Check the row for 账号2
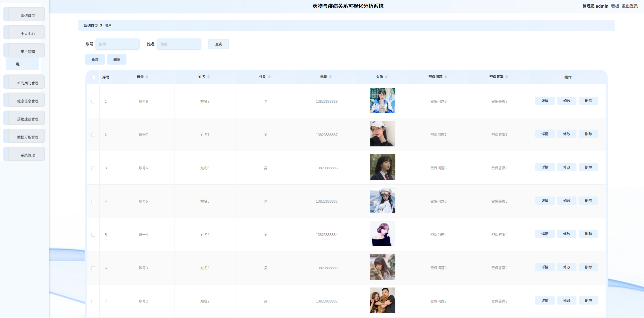The image size is (644, 318). (x=93, y=301)
